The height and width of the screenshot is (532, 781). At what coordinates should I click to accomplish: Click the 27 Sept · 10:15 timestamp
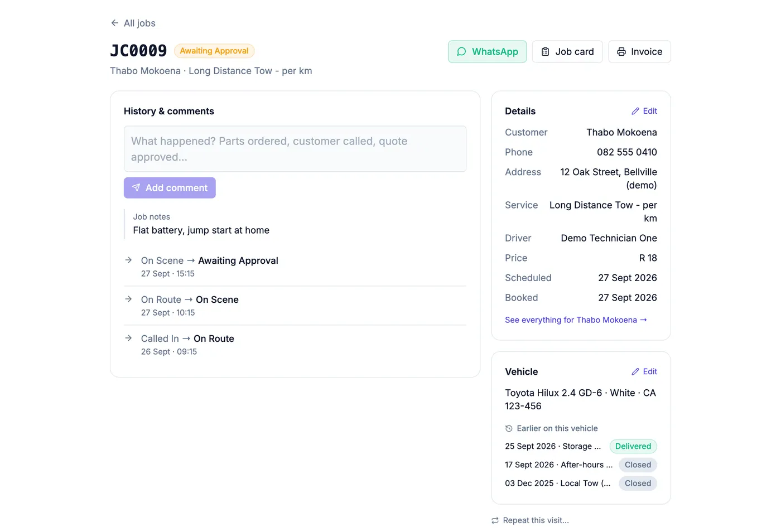click(x=168, y=313)
